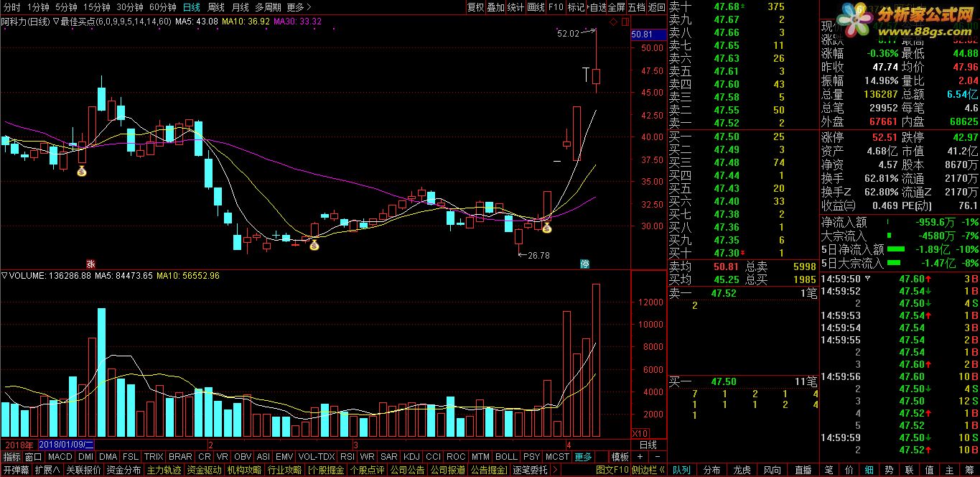Switch to the 队列 queue tab
The image size is (980, 477).
coord(681,470)
